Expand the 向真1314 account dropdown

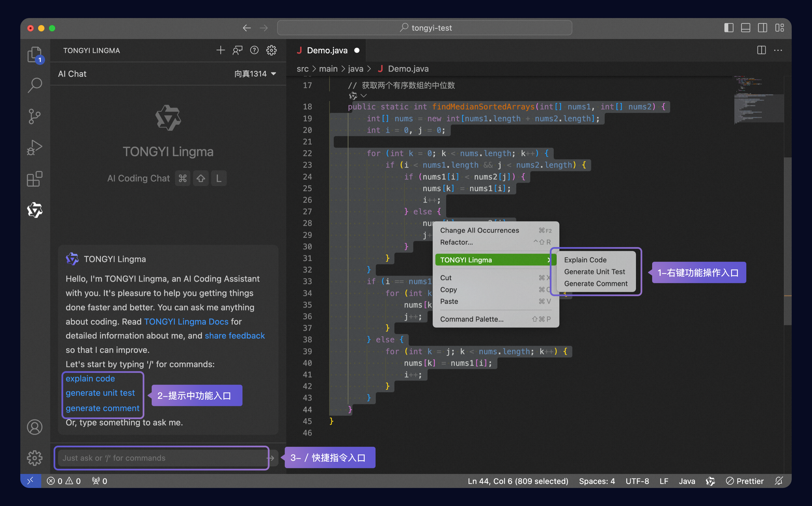tap(255, 74)
